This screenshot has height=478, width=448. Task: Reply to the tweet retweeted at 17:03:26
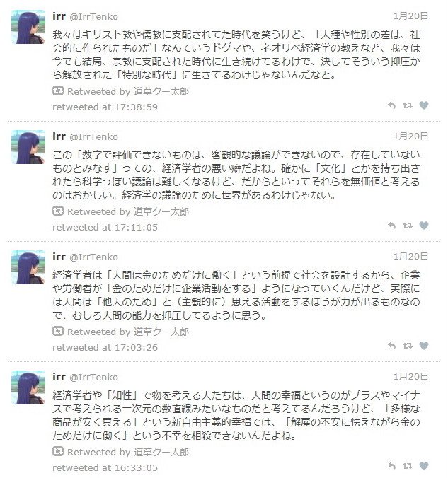391,346
